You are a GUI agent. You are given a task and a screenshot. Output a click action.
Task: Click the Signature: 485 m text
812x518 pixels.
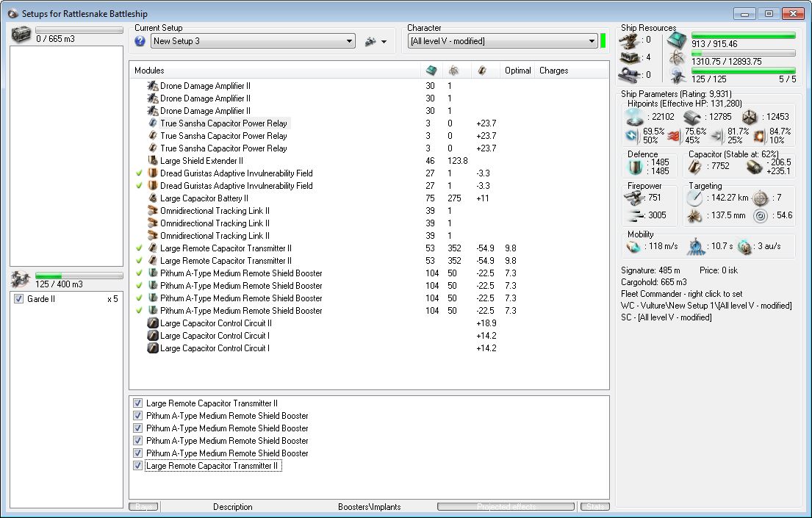[650, 270]
